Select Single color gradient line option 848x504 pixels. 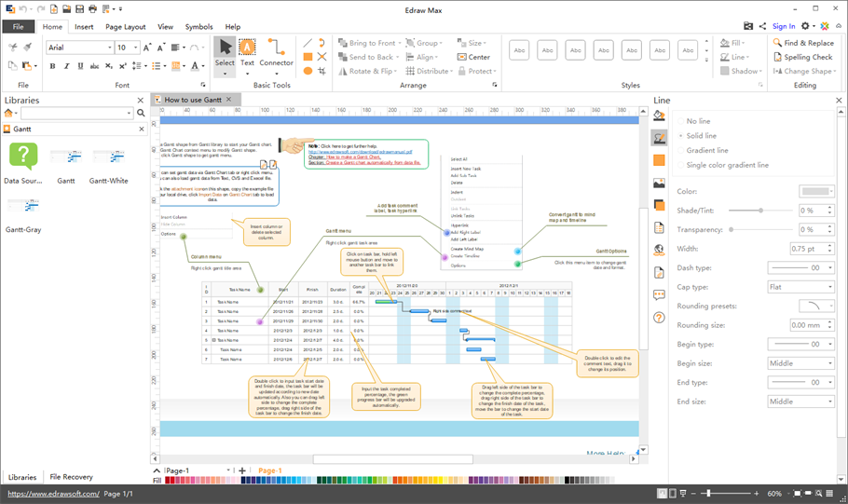point(727,165)
